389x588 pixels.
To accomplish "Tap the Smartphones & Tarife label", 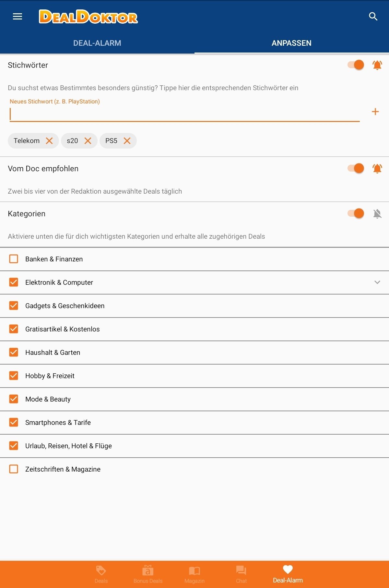I will 58,422.
